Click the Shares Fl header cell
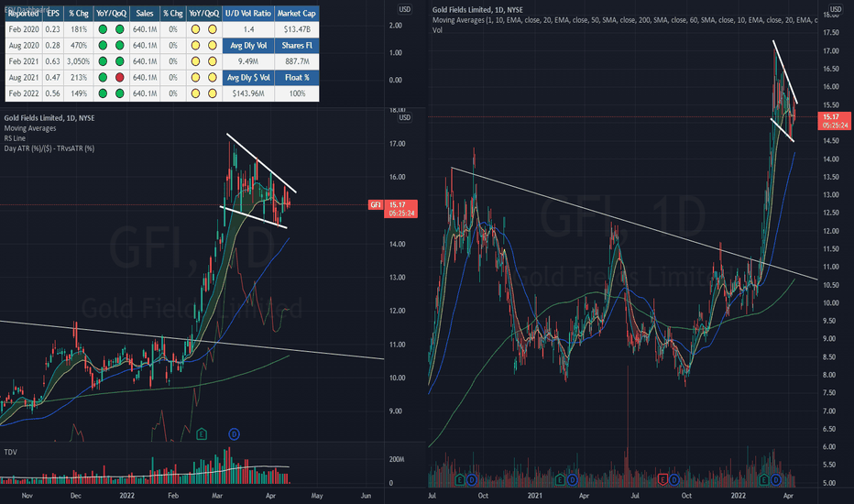The image size is (854, 504). 296,45
